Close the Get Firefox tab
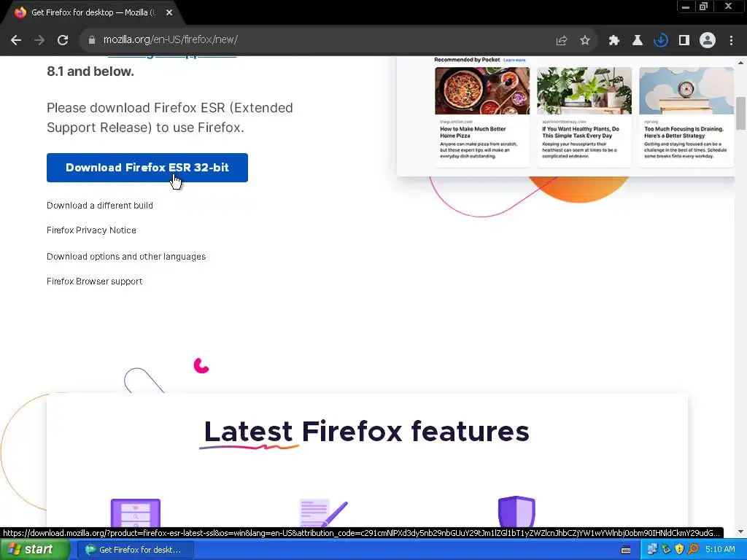This screenshot has width=747, height=560. [169, 13]
